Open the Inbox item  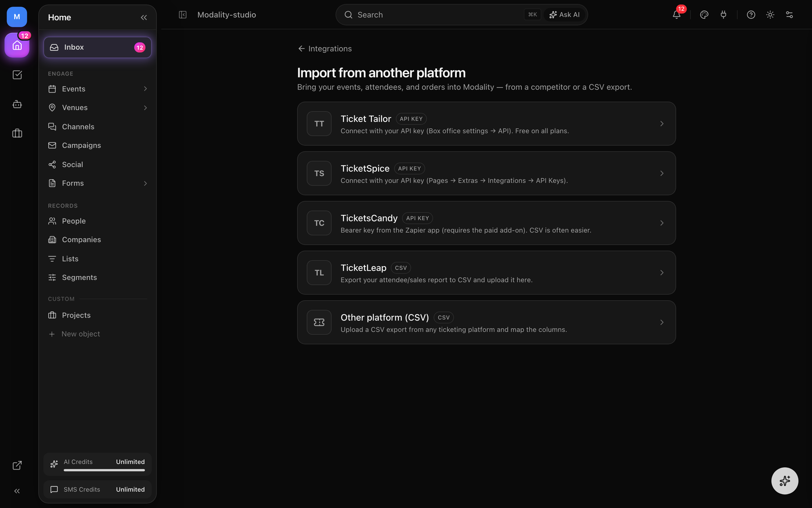point(97,47)
